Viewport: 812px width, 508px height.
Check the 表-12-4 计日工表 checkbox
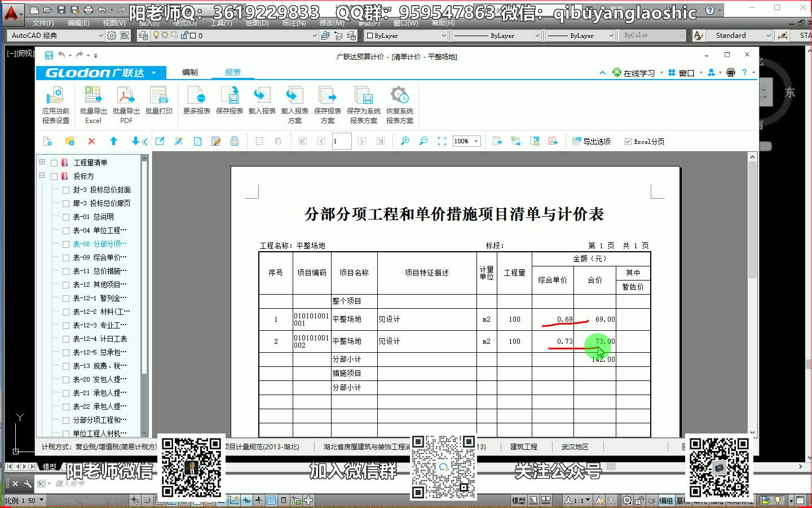[66, 339]
